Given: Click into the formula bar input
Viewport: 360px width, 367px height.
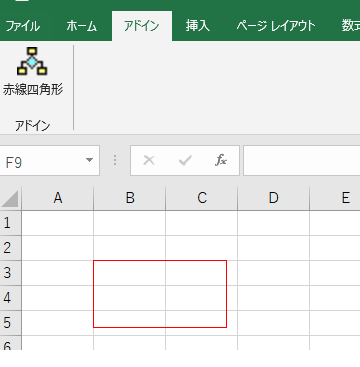Looking at the screenshot, I should (x=302, y=161).
